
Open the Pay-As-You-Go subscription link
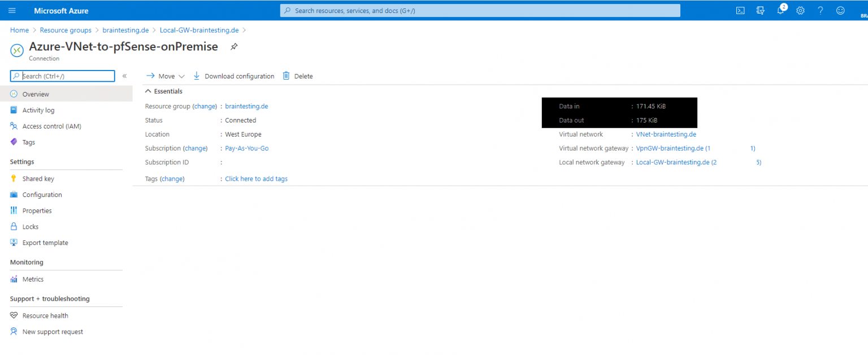pos(247,148)
